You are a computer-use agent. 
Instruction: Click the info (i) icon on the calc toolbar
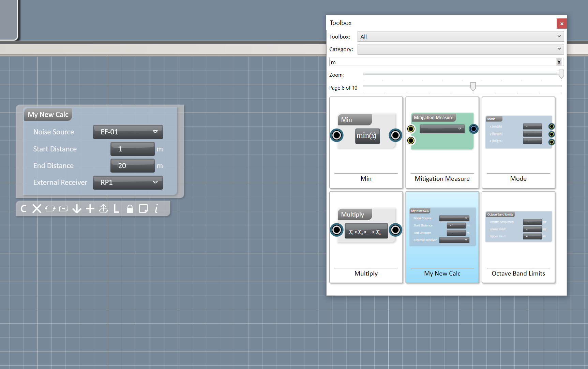(156, 209)
